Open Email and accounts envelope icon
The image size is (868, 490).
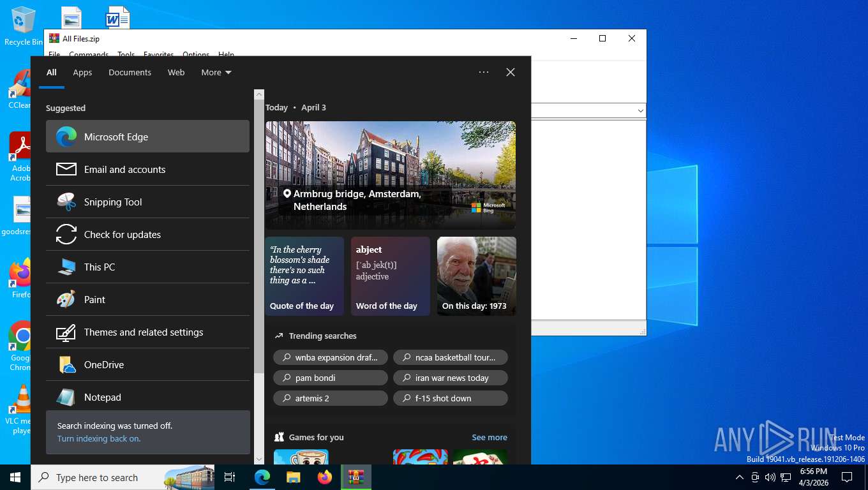pyautogui.click(x=66, y=169)
